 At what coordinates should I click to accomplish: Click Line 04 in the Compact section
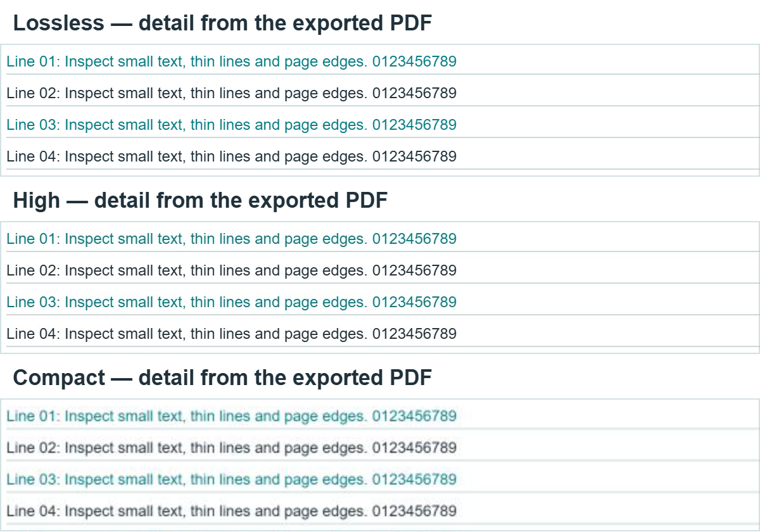pyautogui.click(x=231, y=510)
